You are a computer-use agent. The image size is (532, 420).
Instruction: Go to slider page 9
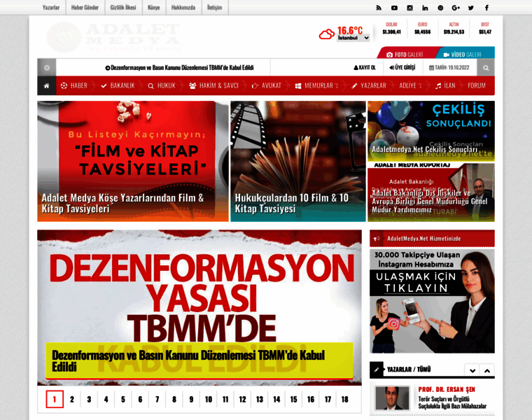click(191, 399)
